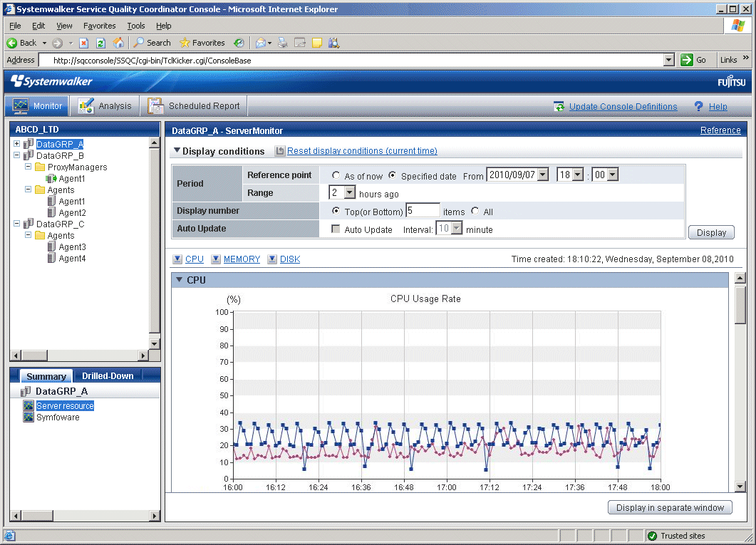Image resolution: width=756 pixels, height=545 pixels.
Task: Select the 'All' display number option
Action: (475, 212)
